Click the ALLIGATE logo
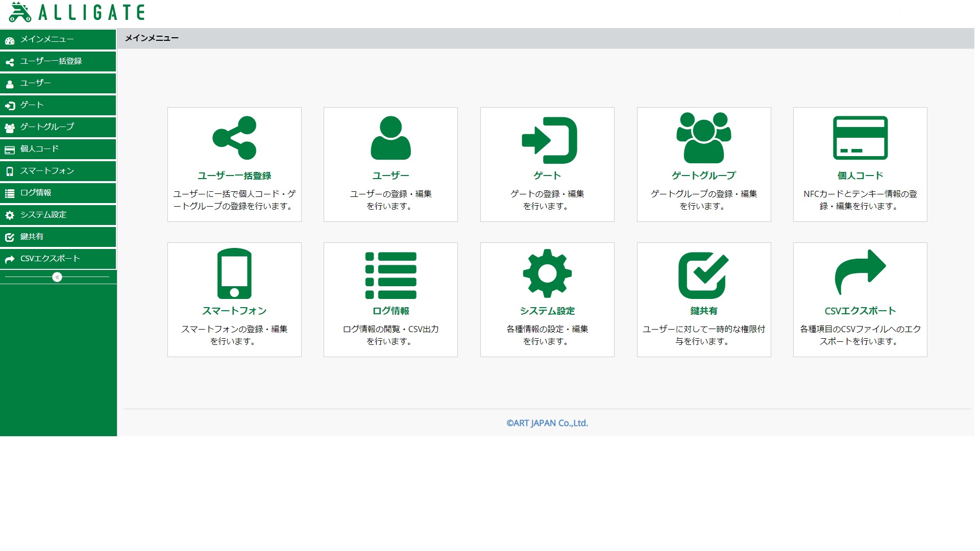The image size is (980, 551). click(x=77, y=12)
